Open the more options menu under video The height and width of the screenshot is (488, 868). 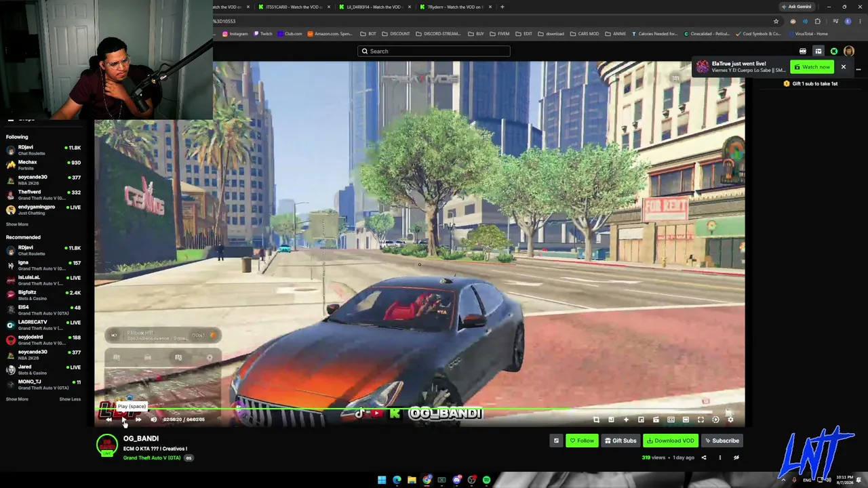(x=720, y=457)
